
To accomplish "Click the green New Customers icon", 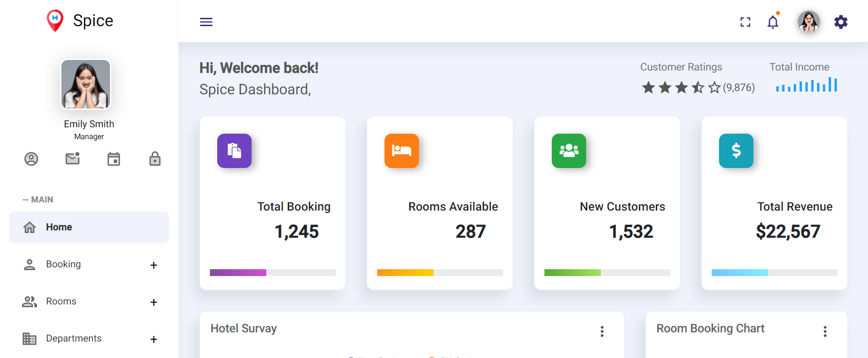I will coord(569,151).
